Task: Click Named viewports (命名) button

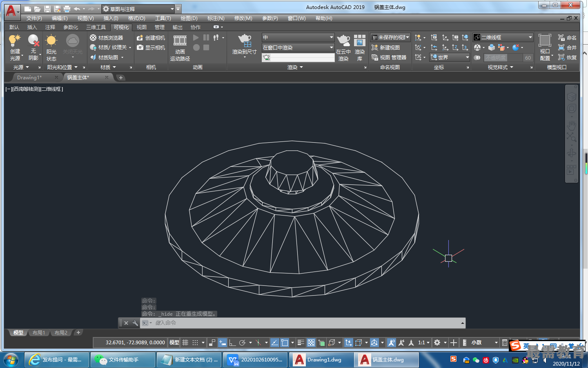Action: pos(567,38)
